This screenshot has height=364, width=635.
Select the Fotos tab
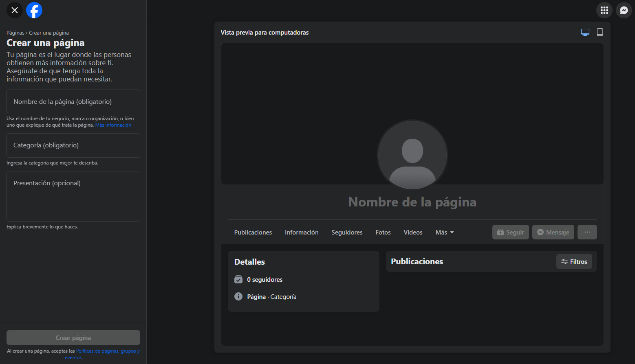tap(383, 232)
